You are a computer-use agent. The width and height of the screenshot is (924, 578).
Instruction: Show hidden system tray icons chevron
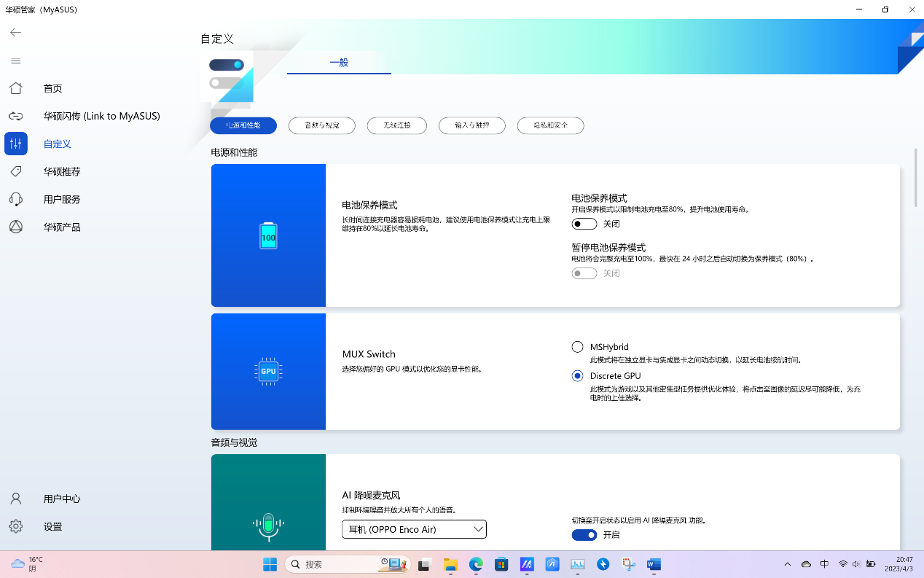(787, 564)
